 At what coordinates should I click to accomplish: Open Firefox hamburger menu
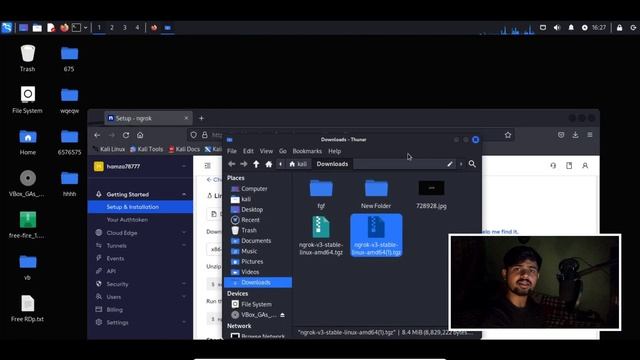[x=590, y=135]
